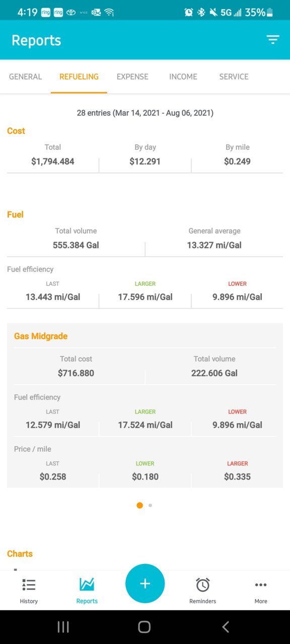The height and width of the screenshot is (644, 290).
Task: Switch to the SERVICE tab
Action: click(234, 77)
